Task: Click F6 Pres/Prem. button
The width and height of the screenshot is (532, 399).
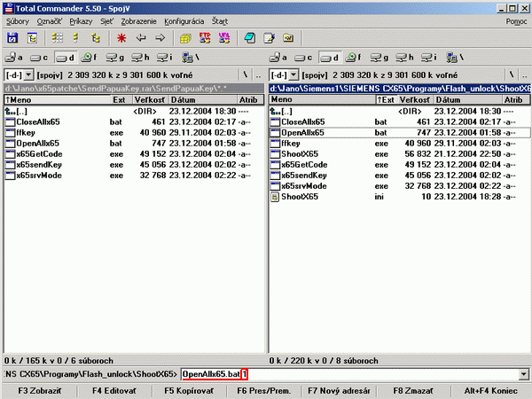Action: pyautogui.click(x=263, y=391)
